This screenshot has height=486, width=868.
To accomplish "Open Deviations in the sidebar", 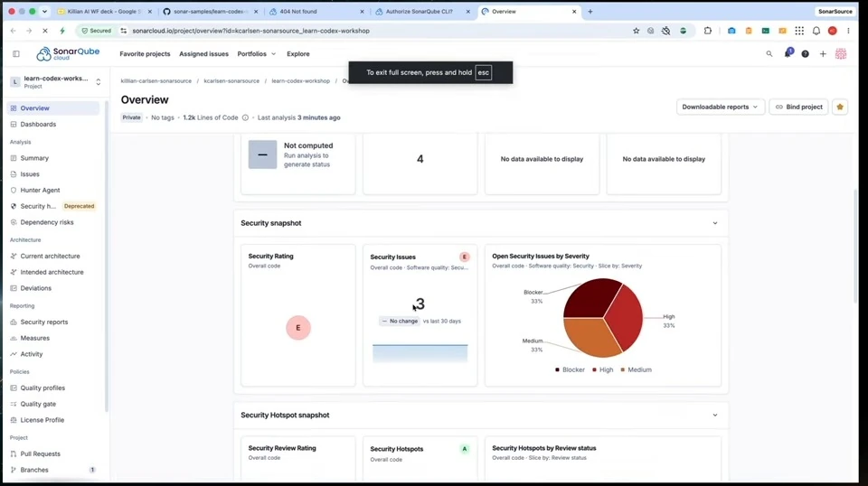I will click(x=53, y=288).
